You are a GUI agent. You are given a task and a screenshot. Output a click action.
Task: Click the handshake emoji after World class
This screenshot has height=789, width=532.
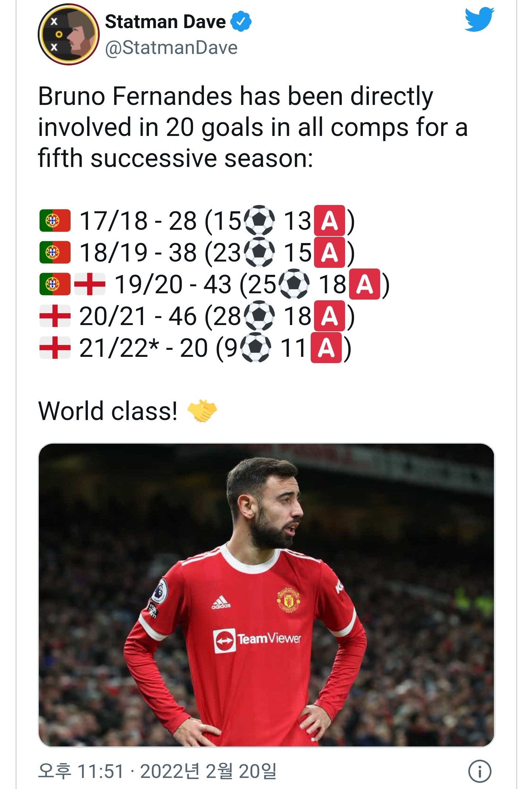[x=202, y=411]
